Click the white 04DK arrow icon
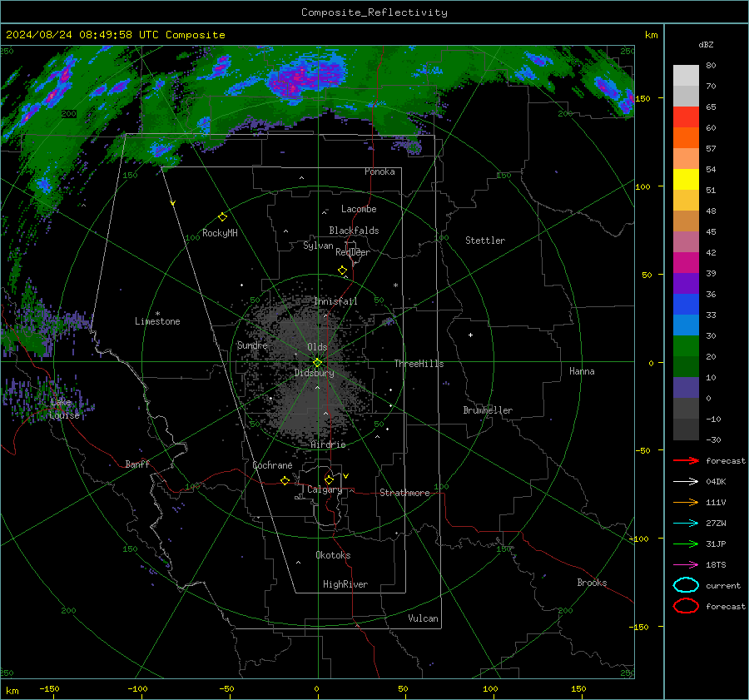Viewport: 749px width, 700px height. [x=686, y=482]
